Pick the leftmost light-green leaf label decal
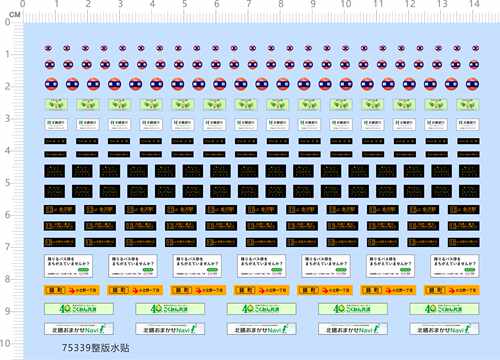The height and width of the screenshot is (360, 500). pyautogui.click(x=56, y=105)
